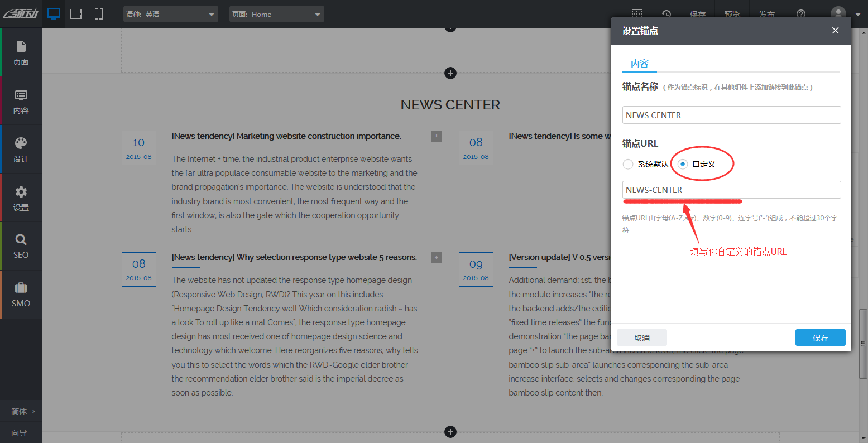
Task: Click the 取消 cancel button
Action: [x=642, y=338]
